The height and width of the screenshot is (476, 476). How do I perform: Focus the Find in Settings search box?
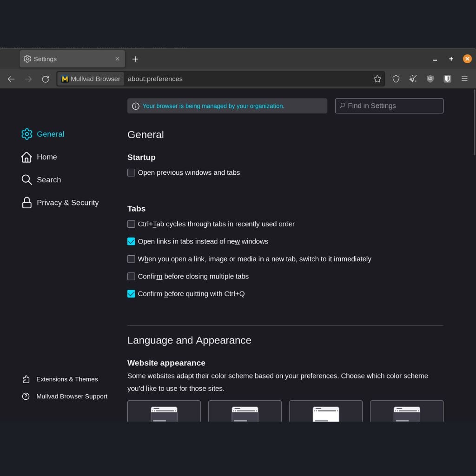coord(389,106)
